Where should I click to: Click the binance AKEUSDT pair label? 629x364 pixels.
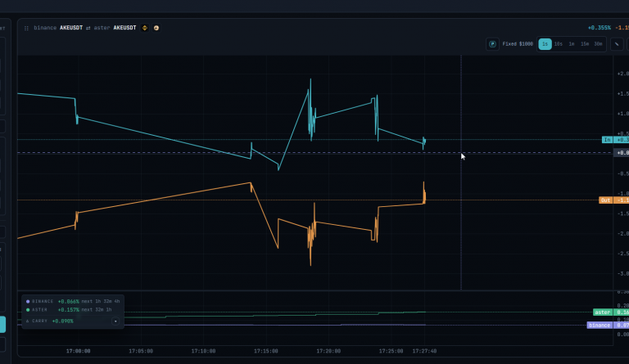(x=58, y=28)
